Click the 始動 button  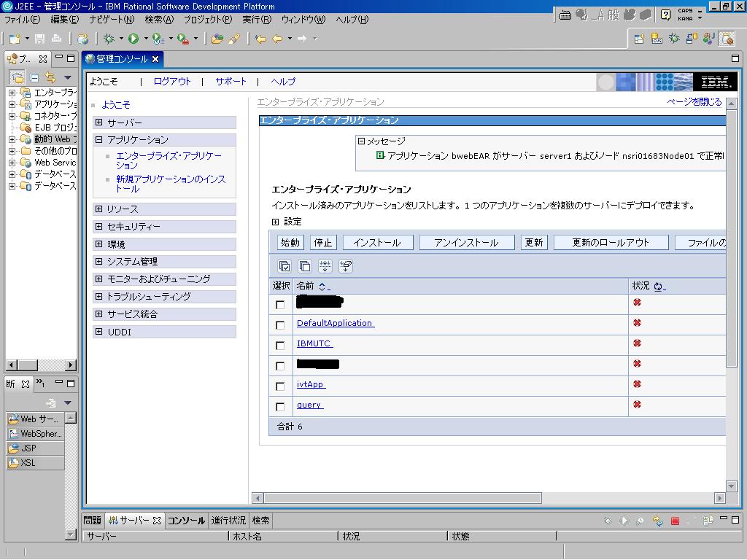(x=290, y=243)
